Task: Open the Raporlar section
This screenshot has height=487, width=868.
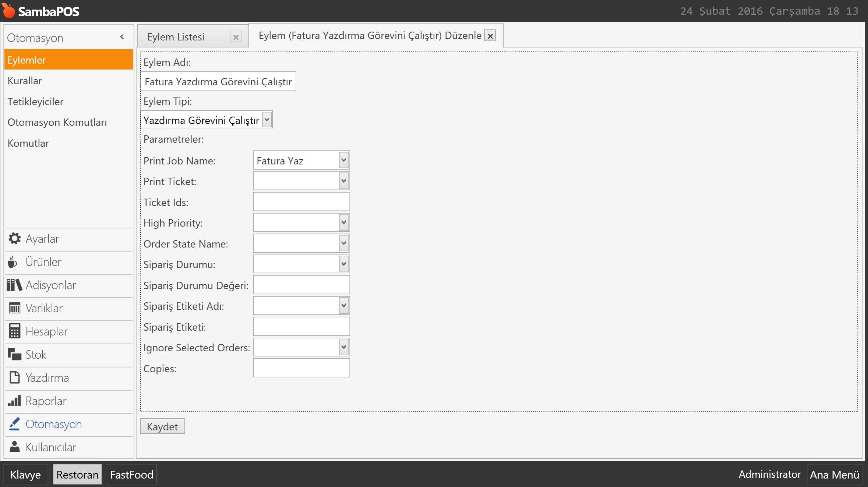Action: (x=69, y=401)
